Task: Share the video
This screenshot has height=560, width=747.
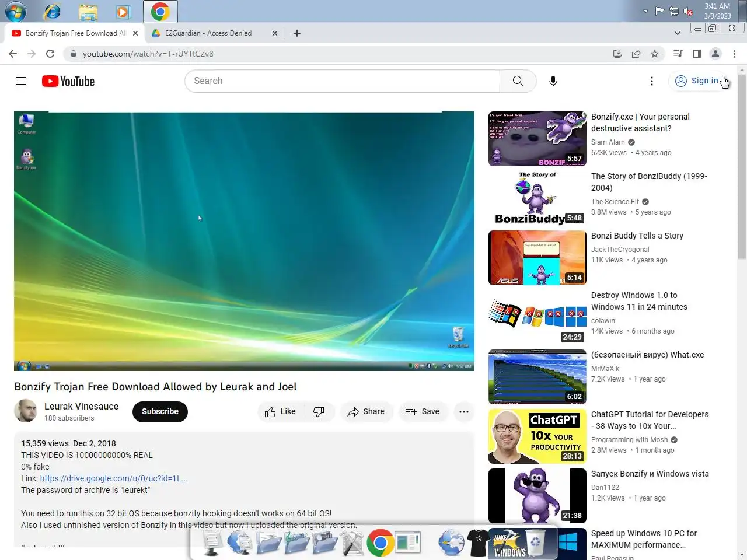Action: tap(366, 411)
